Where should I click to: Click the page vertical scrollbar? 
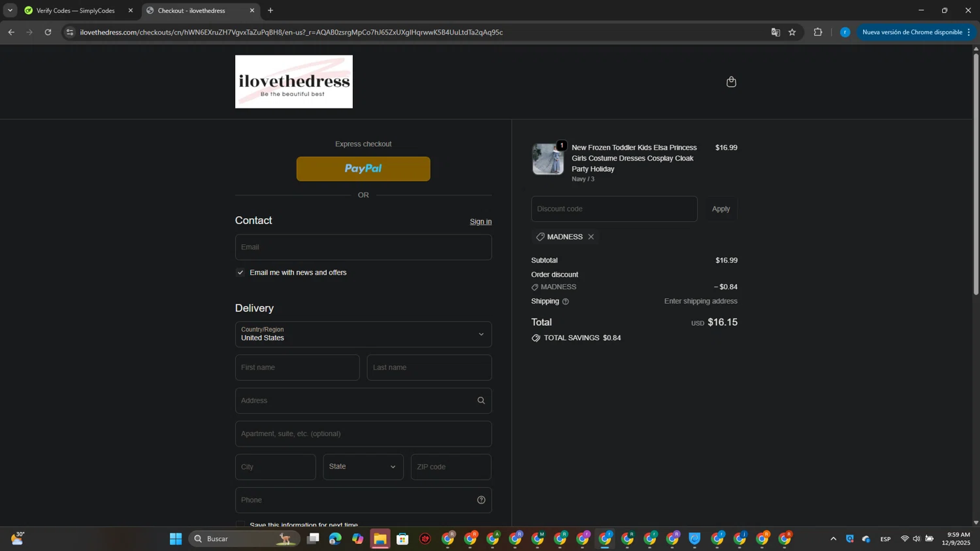click(976, 173)
